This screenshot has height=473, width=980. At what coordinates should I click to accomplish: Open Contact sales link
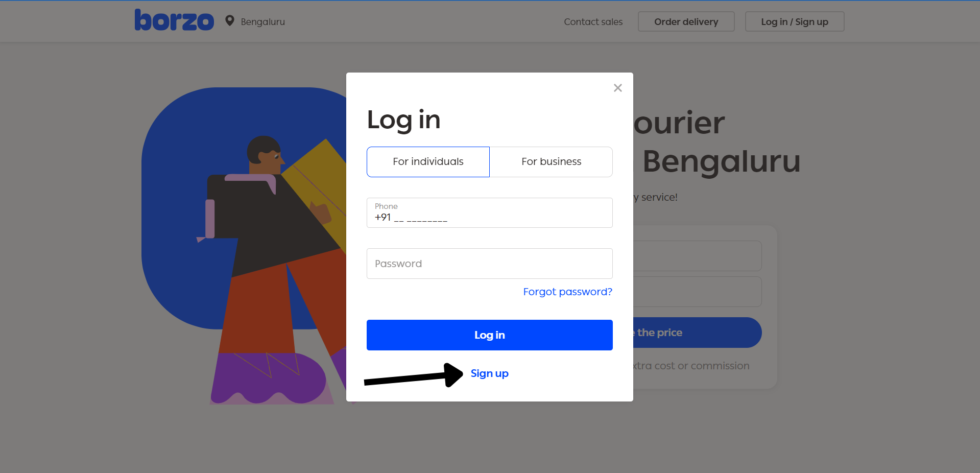click(593, 22)
